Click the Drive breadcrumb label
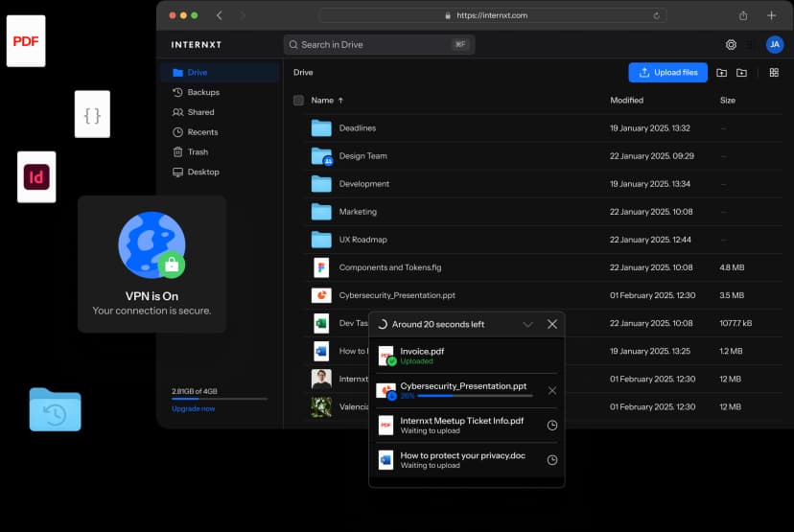The width and height of the screenshot is (794, 532). (303, 73)
